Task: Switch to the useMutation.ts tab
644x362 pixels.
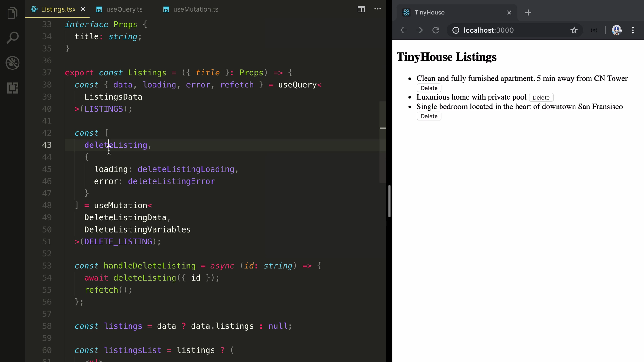Action: (x=195, y=9)
